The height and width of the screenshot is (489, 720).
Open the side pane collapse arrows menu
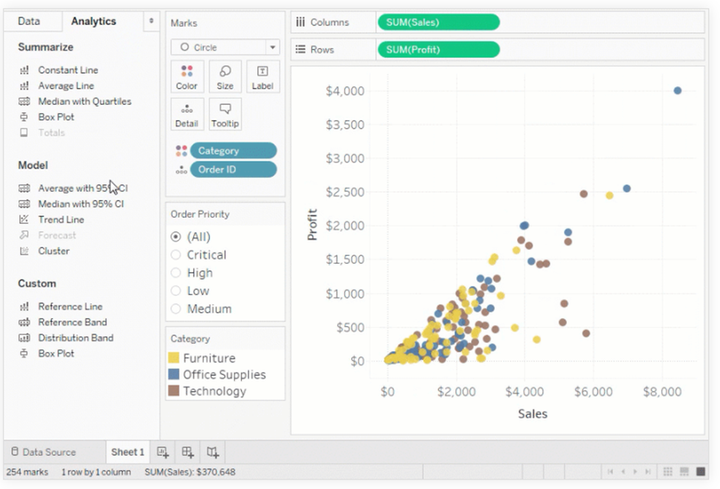pos(150,21)
